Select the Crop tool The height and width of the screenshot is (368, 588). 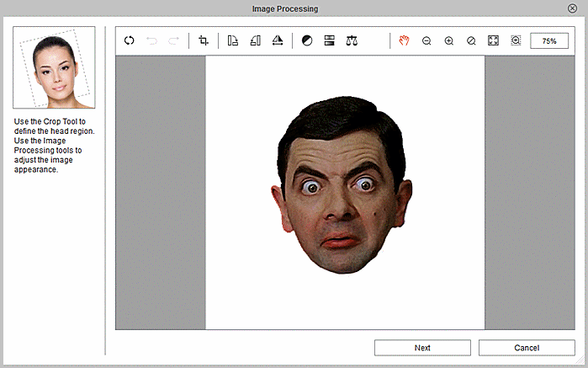pyautogui.click(x=204, y=40)
